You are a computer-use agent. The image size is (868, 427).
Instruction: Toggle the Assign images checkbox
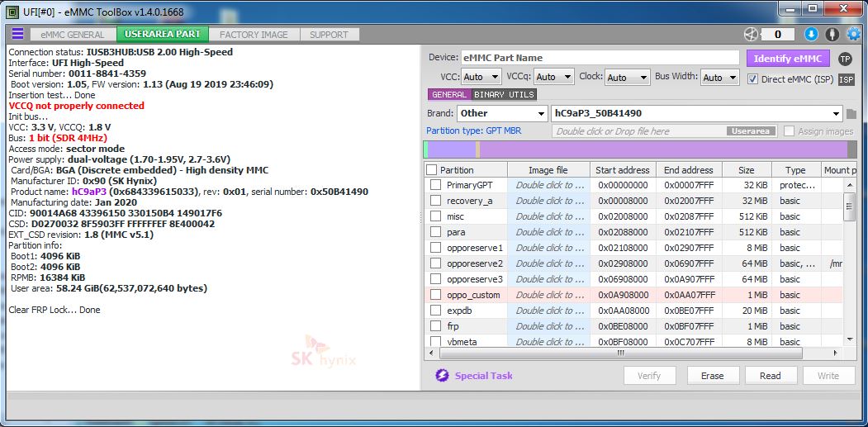coord(789,131)
